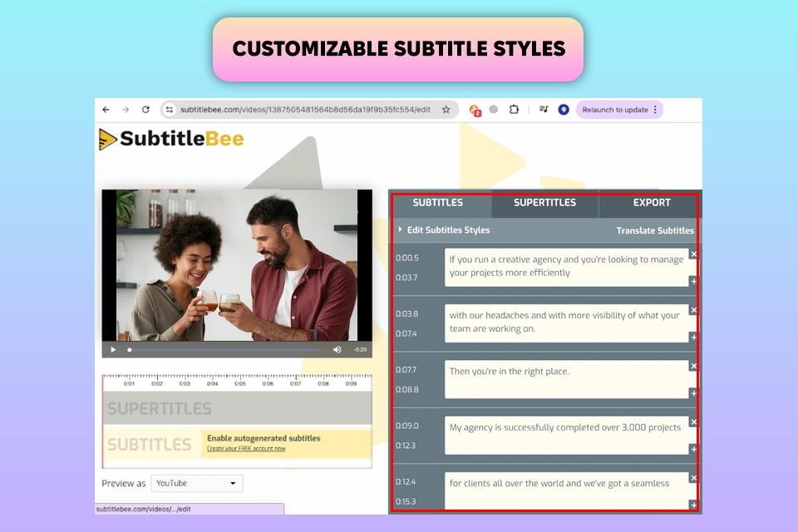Click end time 0:08.8
The width and height of the screenshot is (798, 532).
coord(407,390)
